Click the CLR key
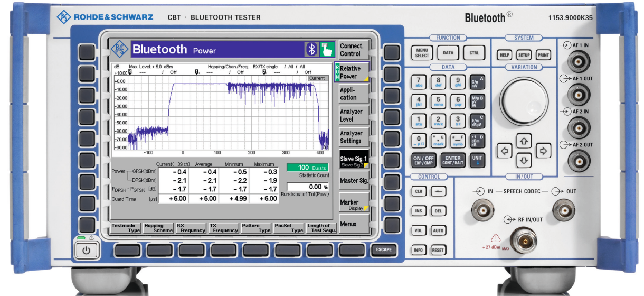 tap(419, 191)
